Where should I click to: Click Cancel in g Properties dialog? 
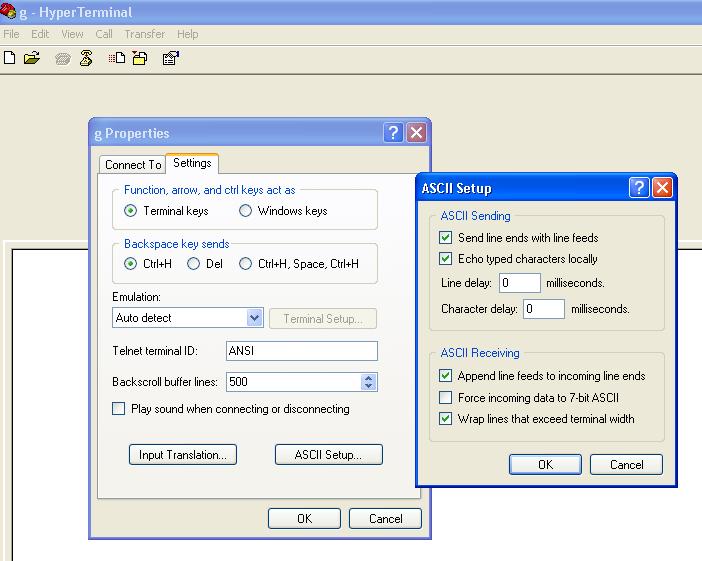(x=385, y=518)
